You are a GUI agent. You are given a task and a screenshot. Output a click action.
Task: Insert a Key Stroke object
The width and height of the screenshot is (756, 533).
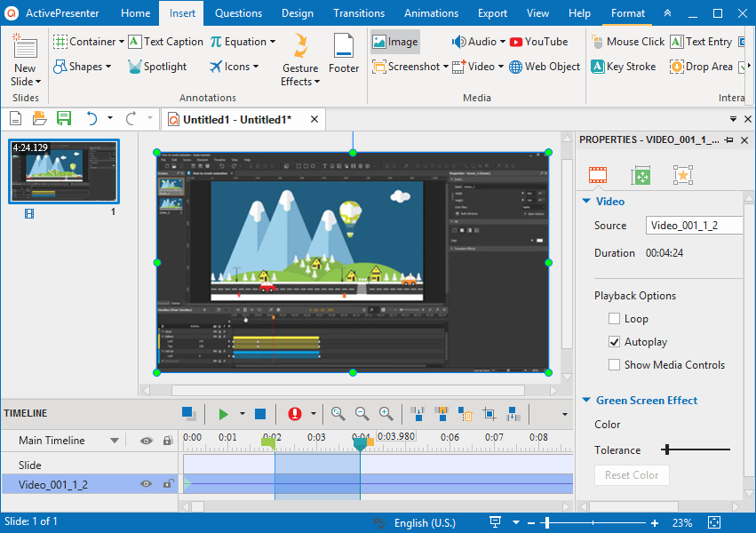[625, 66]
